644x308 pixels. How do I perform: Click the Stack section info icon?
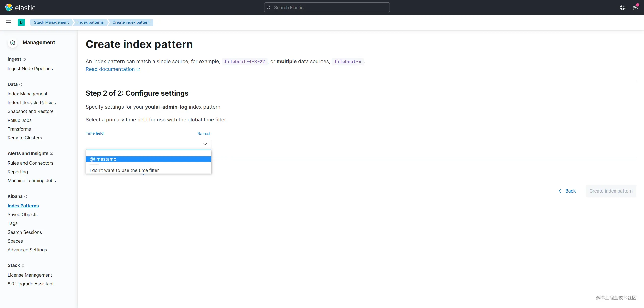(23, 266)
